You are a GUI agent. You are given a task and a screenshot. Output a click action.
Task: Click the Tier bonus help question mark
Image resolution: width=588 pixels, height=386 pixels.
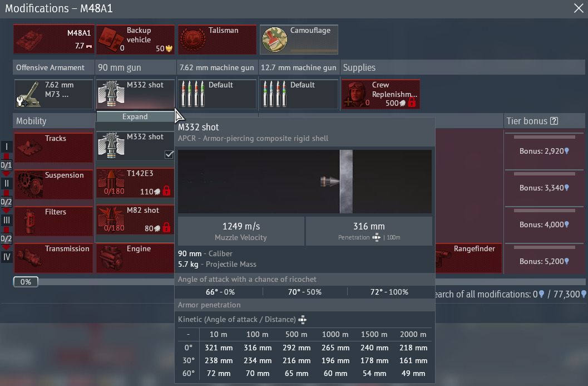tap(554, 121)
